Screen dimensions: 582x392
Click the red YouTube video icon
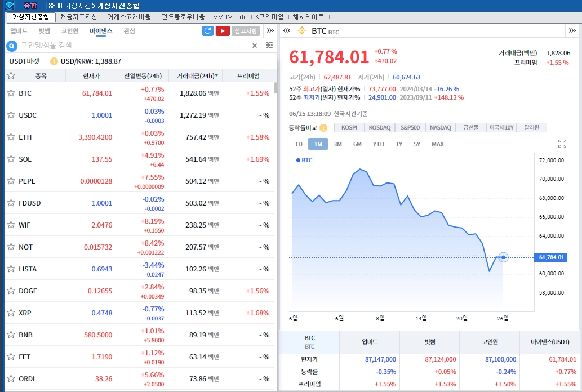pos(223,31)
